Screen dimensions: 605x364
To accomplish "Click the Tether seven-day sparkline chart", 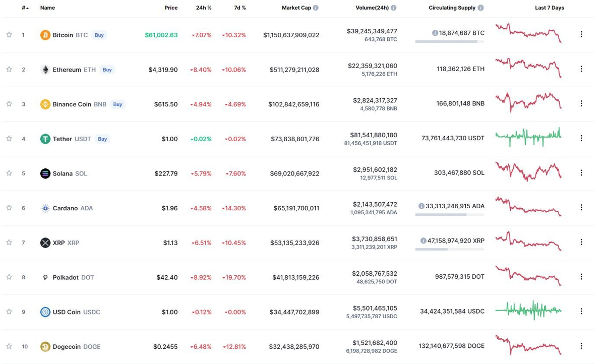I will [528, 137].
